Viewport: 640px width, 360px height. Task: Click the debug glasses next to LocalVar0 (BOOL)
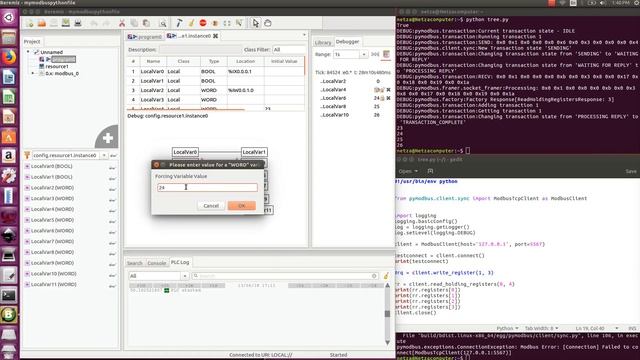112,167
